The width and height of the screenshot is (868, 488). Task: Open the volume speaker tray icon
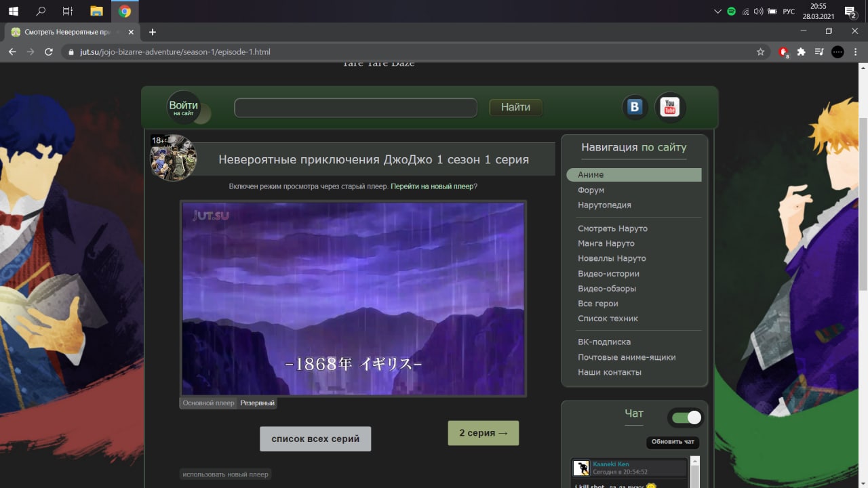tap(758, 12)
